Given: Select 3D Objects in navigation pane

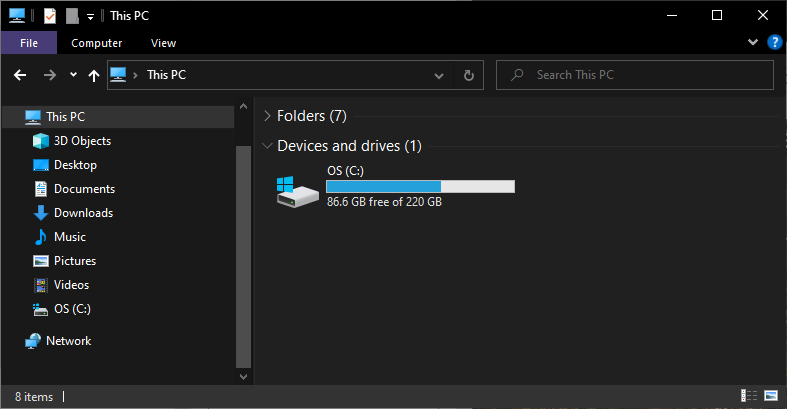Looking at the screenshot, I should point(82,141).
